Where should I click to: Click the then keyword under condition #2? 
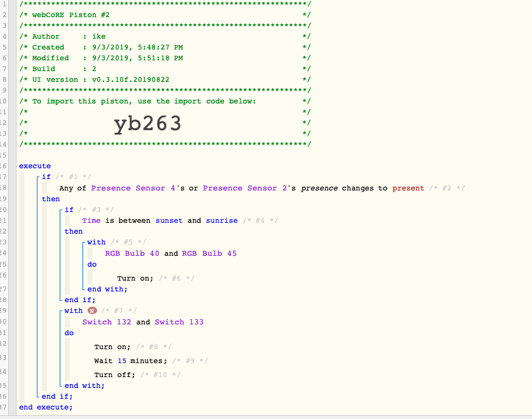tap(51, 199)
